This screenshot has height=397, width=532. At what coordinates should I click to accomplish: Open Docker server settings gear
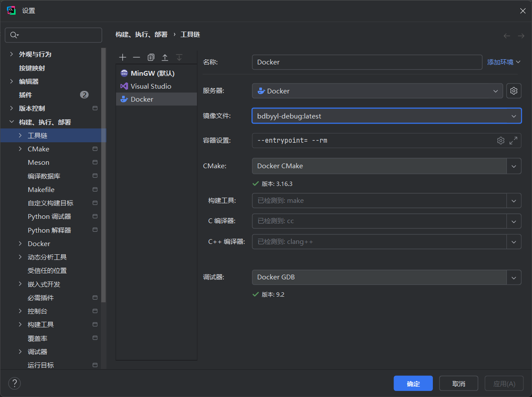514,91
